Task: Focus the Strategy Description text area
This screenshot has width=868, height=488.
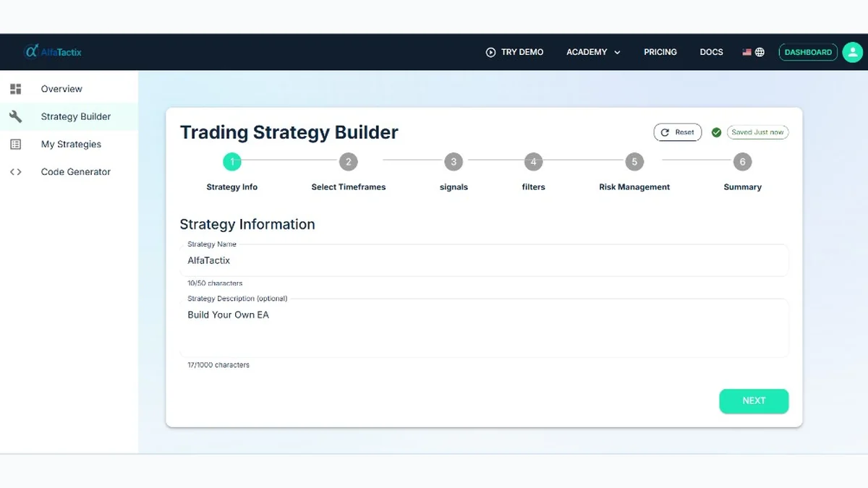Action: (x=484, y=328)
